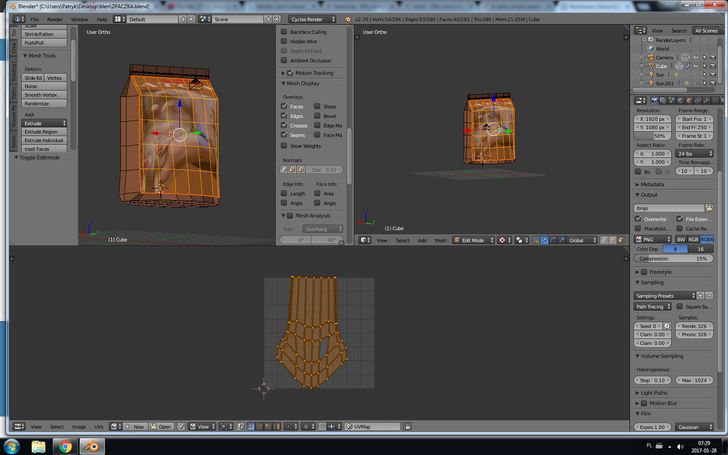Click the UV editor pin image icon
The width and height of the screenshot is (728, 455).
pos(181,426)
